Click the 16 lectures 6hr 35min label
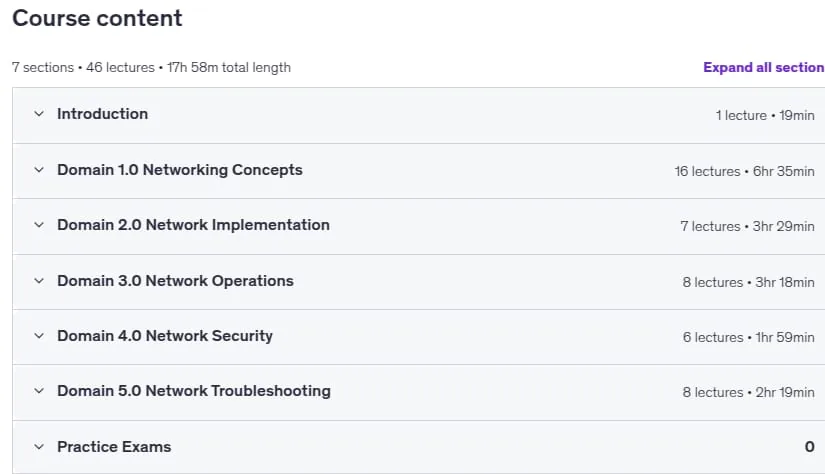Image resolution: width=825 pixels, height=474 pixels. coord(744,172)
